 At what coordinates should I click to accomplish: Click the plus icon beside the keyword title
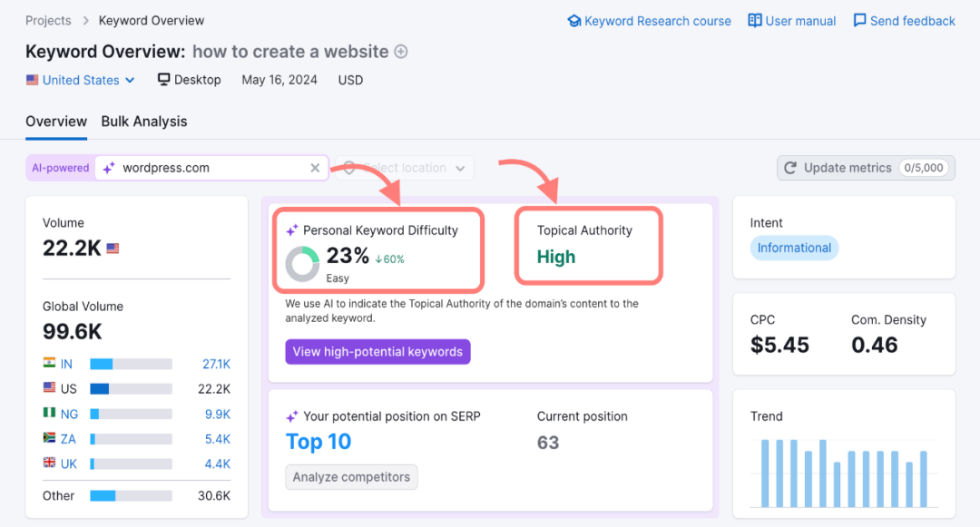click(x=401, y=52)
